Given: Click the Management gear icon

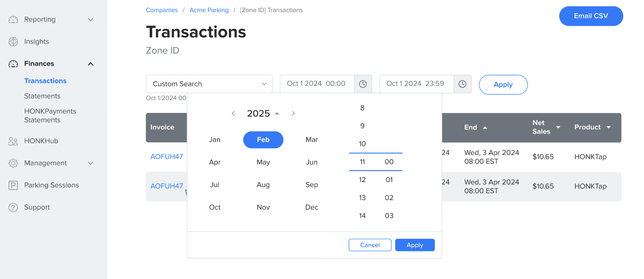Looking at the screenshot, I should click(13, 163).
